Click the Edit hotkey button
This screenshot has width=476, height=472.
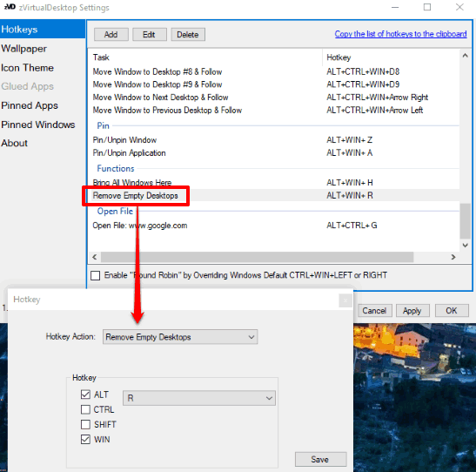pos(149,34)
